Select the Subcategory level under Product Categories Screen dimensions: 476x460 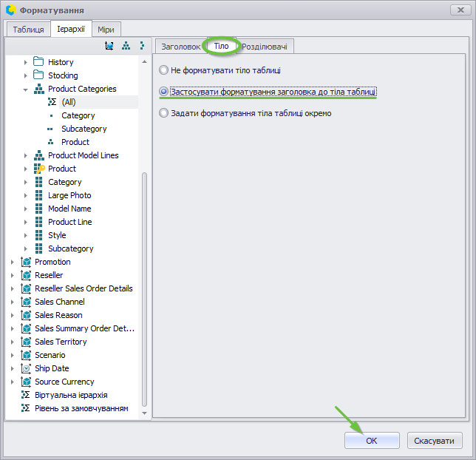(x=84, y=129)
